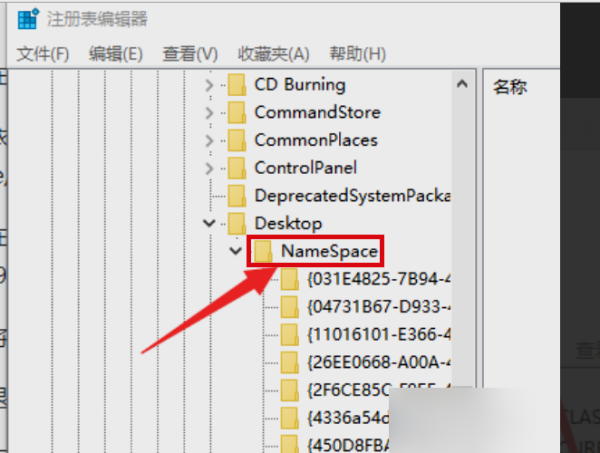The height and width of the screenshot is (453, 600).
Task: Open the 帮助(H) menu
Action: (357, 54)
